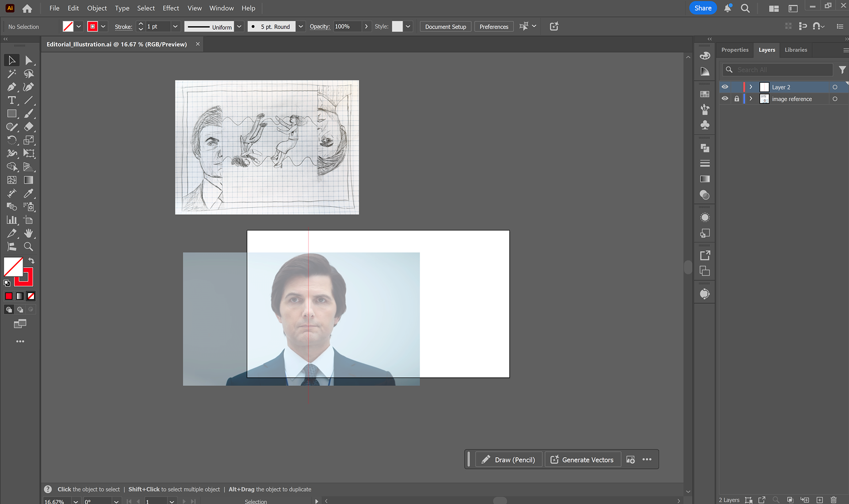The height and width of the screenshot is (504, 849).
Task: Unlock the image reference layer
Action: pos(737,99)
